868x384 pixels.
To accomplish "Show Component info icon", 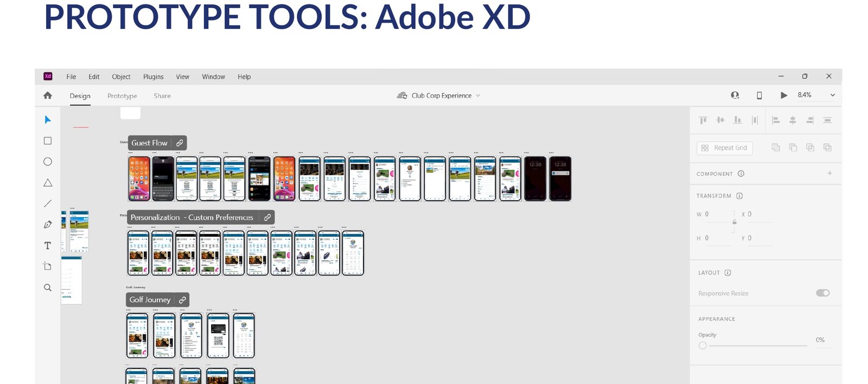I will [x=741, y=174].
